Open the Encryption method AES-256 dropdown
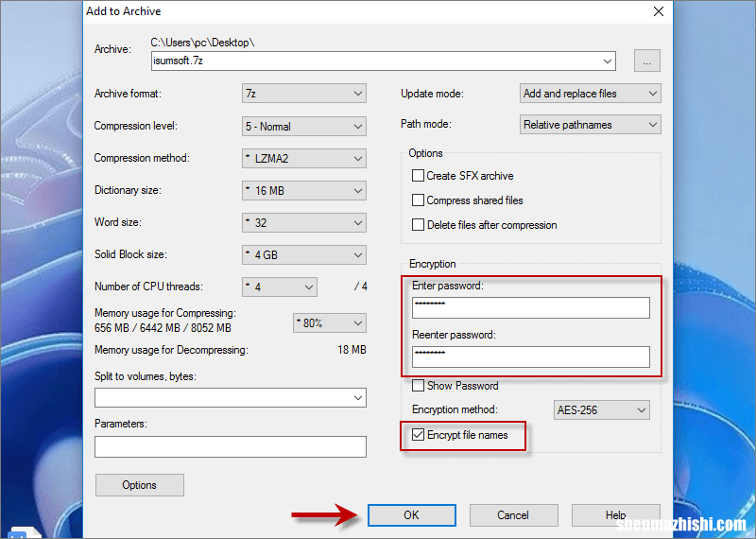 point(601,410)
